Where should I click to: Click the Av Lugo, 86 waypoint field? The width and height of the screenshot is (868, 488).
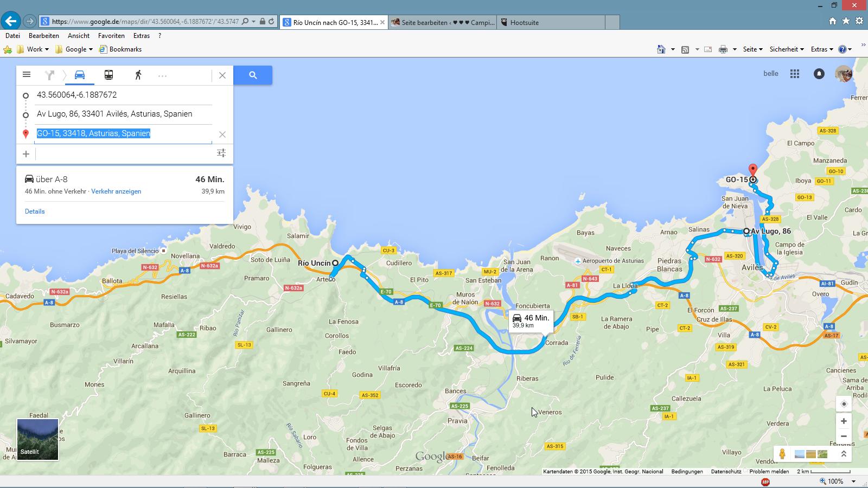pyautogui.click(x=114, y=114)
